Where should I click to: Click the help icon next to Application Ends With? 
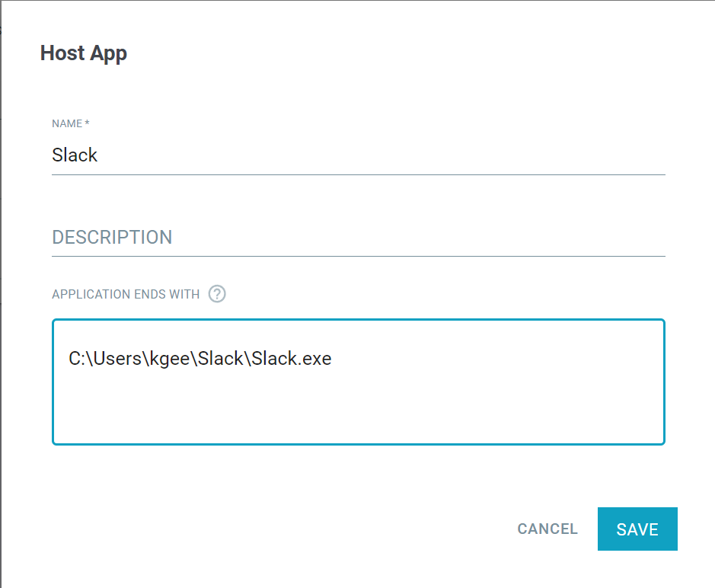(216, 294)
